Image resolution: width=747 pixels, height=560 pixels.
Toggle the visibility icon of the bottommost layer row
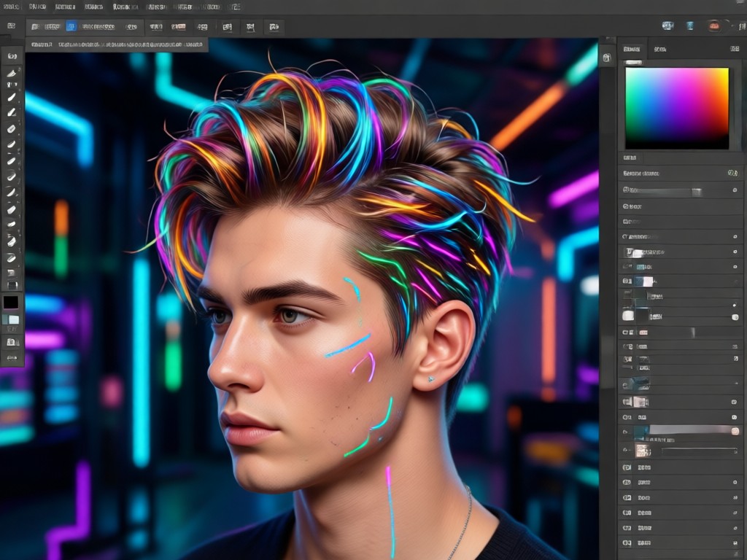(x=627, y=542)
